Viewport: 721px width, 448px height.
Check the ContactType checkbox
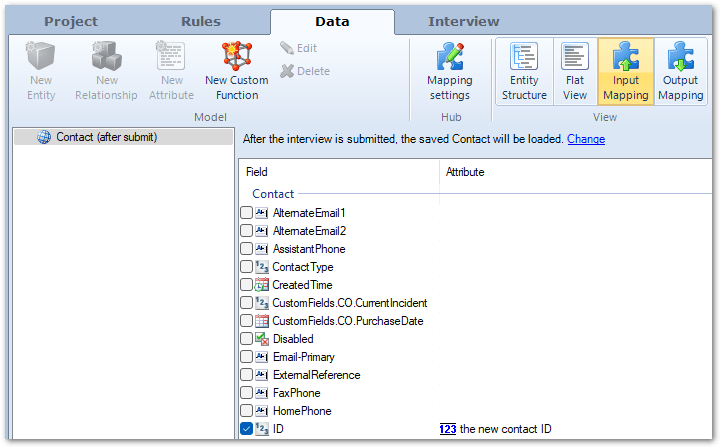[246, 267]
